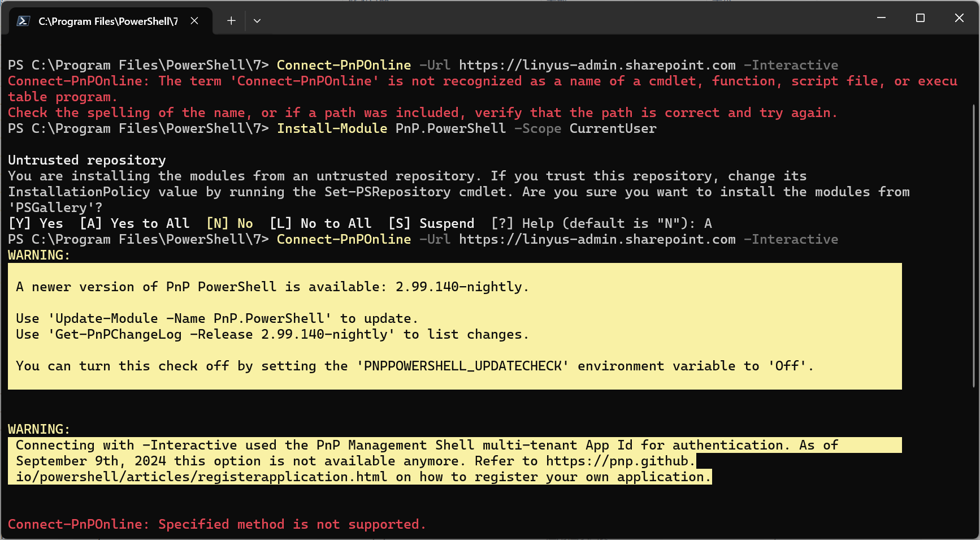The width and height of the screenshot is (980, 540).
Task: Select the Connect-PnPOnline command text
Action: 344,64
